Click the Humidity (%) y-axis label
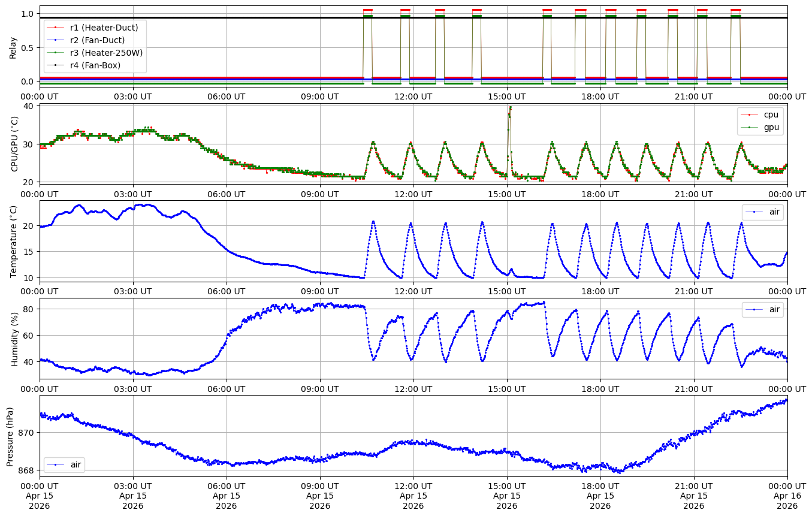The height and width of the screenshot is (516, 812). [15, 339]
